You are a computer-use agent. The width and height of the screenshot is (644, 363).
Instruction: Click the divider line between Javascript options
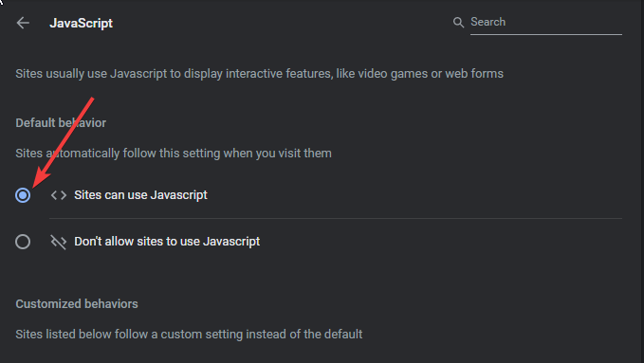tap(336, 218)
